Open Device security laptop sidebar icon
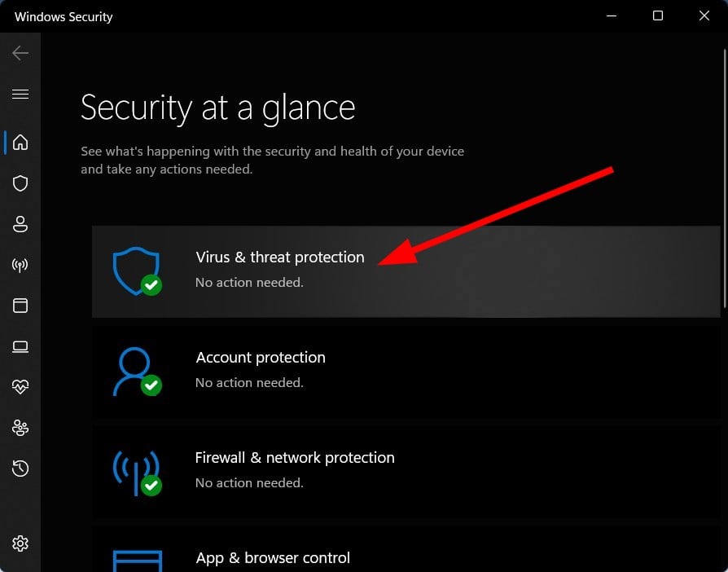The image size is (728, 572). pos(20,346)
